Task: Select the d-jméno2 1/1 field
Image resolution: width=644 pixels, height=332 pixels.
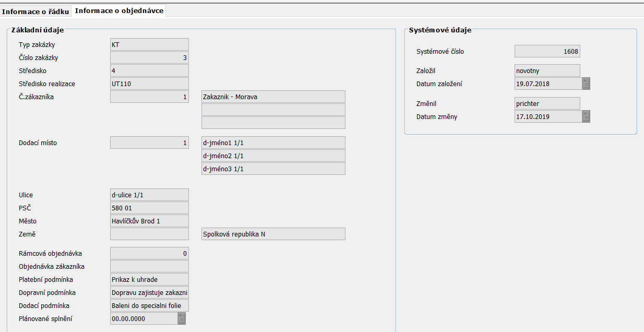Action: pos(273,156)
